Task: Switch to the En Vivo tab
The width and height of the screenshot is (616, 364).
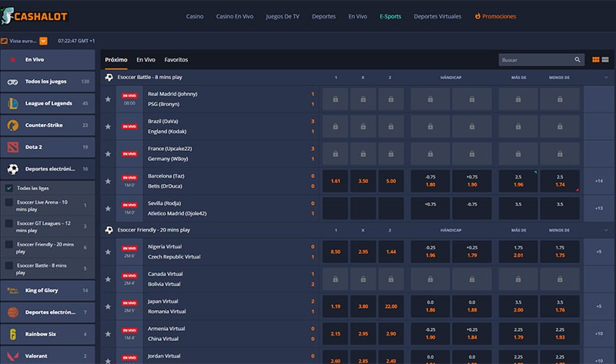Action: pyautogui.click(x=146, y=60)
